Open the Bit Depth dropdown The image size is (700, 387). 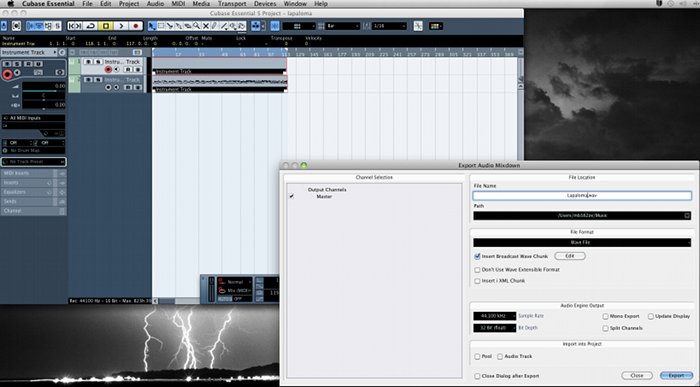pyautogui.click(x=495, y=328)
